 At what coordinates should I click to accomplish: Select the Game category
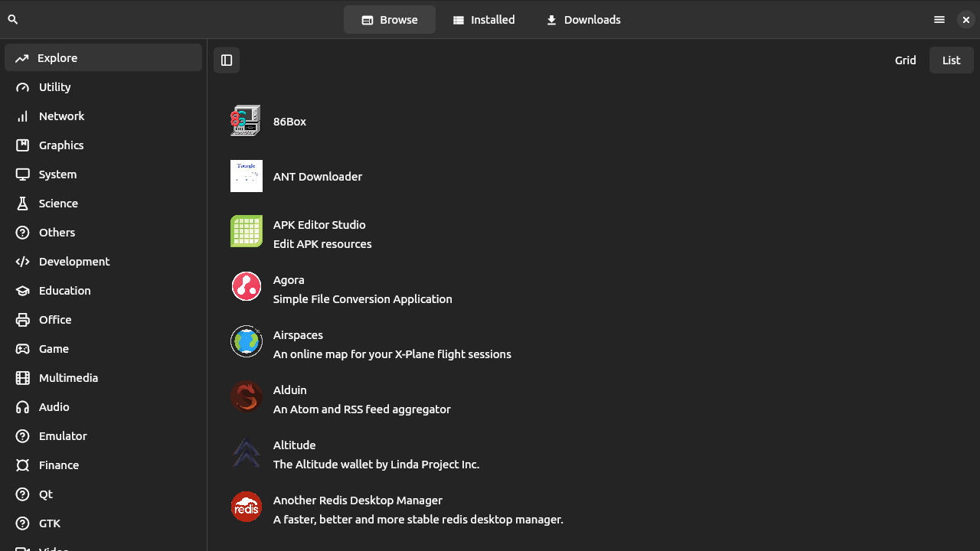pyautogui.click(x=54, y=349)
